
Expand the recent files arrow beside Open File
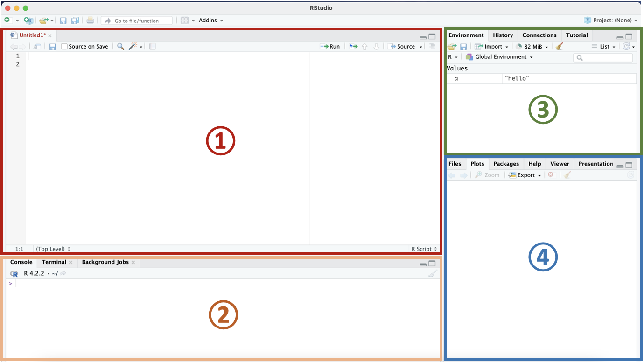[52, 21]
